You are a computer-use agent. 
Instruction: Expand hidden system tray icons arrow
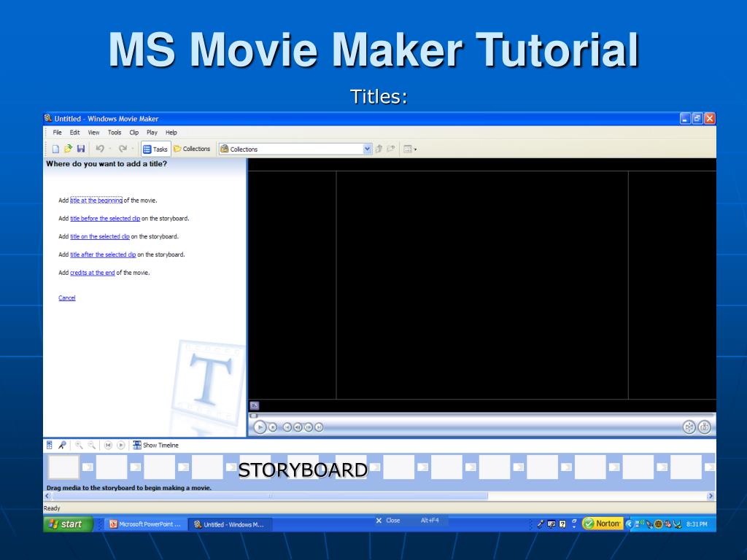point(628,524)
